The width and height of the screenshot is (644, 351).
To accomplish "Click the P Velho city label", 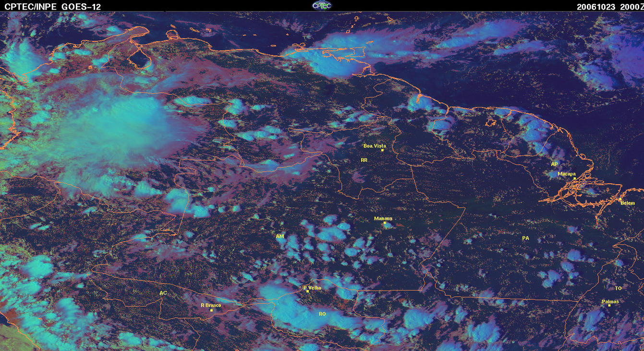I will tap(312, 288).
